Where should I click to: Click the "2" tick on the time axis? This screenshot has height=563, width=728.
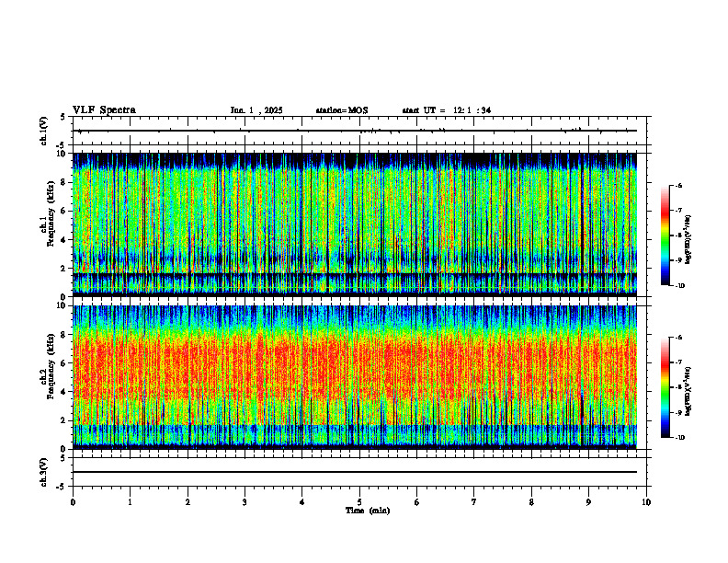188,502
